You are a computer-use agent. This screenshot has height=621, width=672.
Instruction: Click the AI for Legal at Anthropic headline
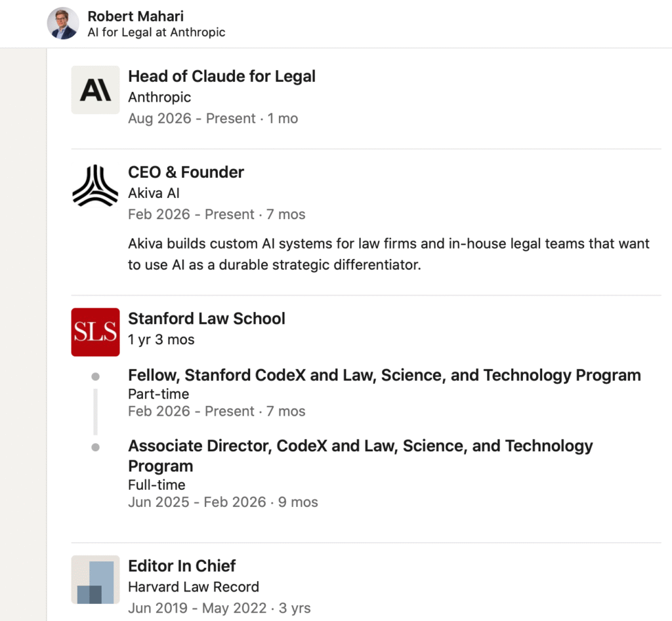(156, 32)
